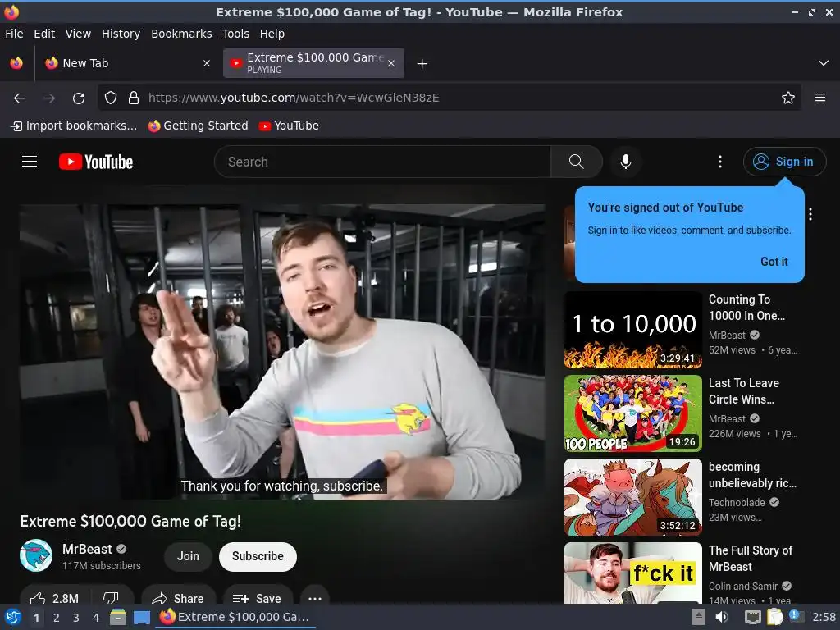
Task: Open Last To Leave Circle Wins title
Action: click(x=743, y=391)
